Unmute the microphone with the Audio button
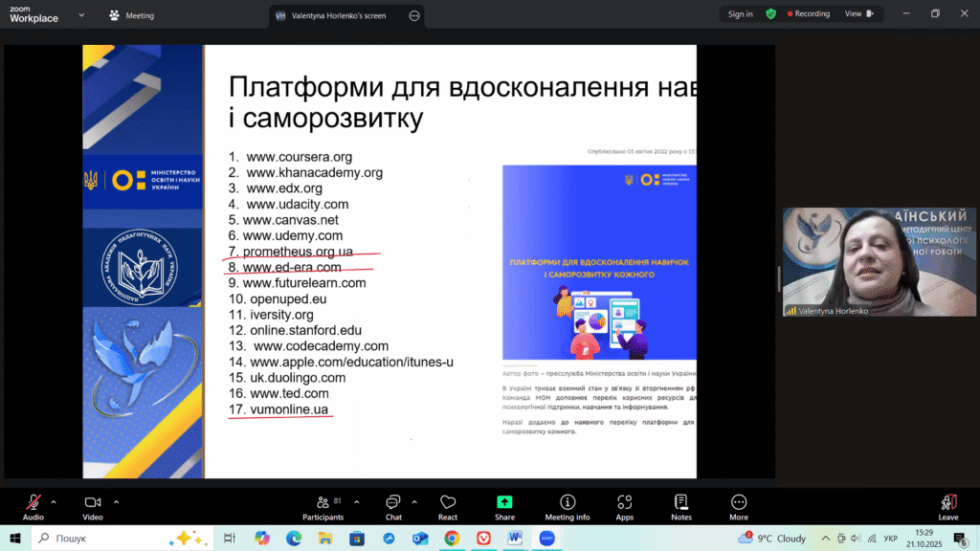980x551 pixels. (33, 506)
